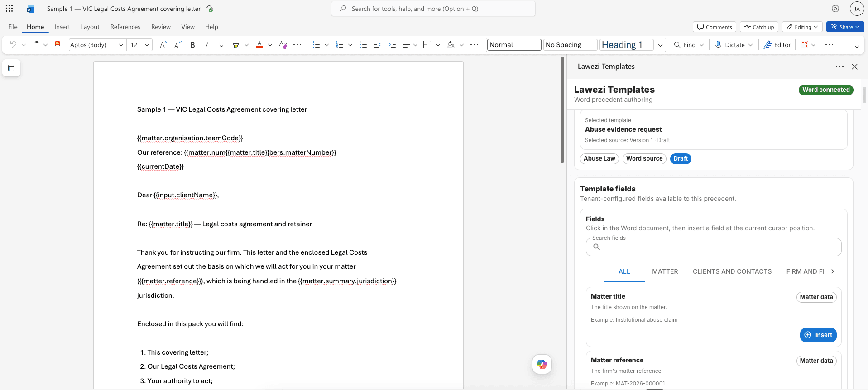This screenshot has height=390, width=868.
Task: Decrease font size with shrink icon
Action: point(178,45)
